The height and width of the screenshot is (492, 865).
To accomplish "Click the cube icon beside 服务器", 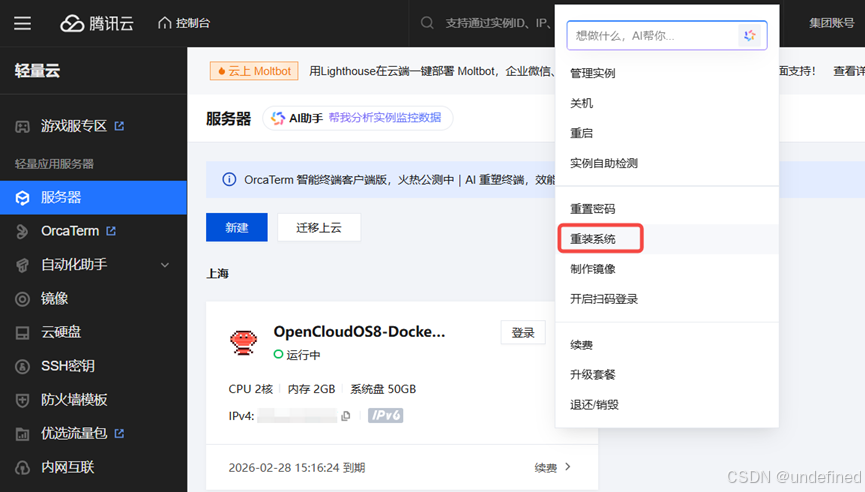I will click(x=22, y=198).
